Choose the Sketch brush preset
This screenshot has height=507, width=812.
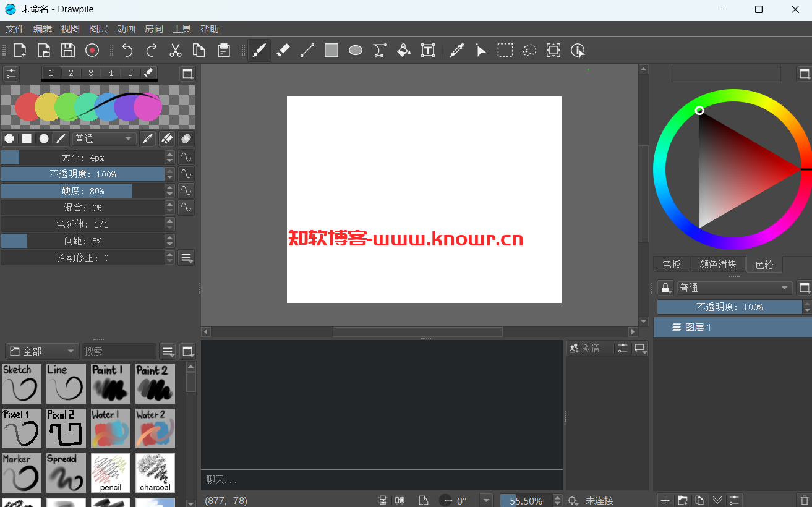pyautogui.click(x=22, y=384)
